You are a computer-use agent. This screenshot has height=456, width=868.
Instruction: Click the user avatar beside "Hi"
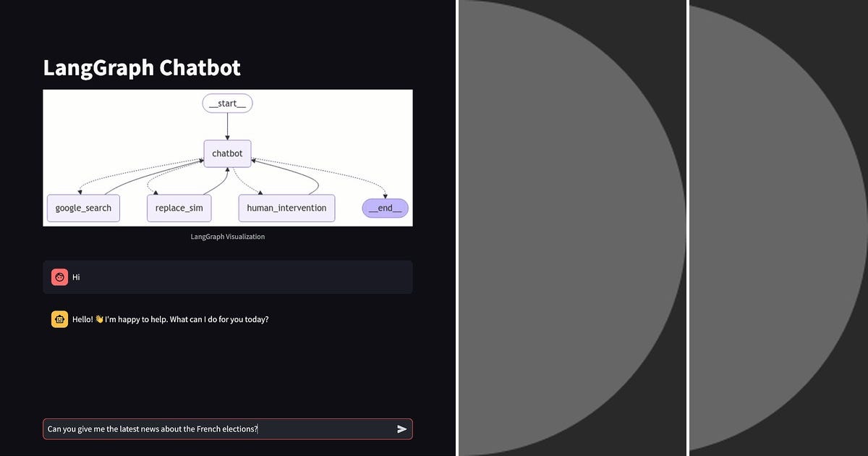click(x=59, y=277)
